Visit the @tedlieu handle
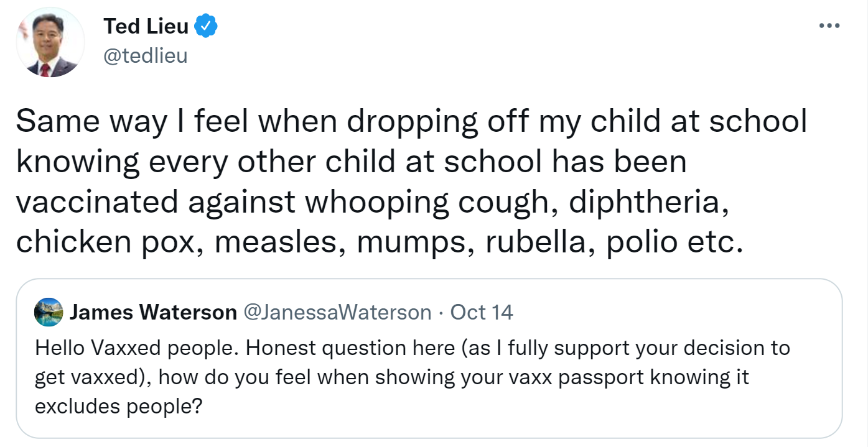 point(145,56)
